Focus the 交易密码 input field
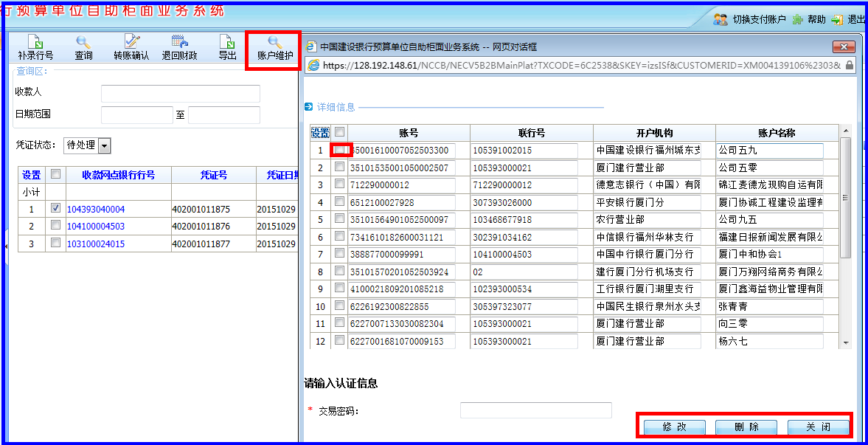 (x=535, y=410)
